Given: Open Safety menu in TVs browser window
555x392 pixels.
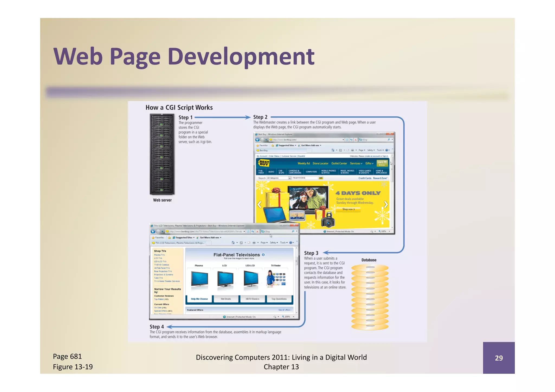Looking at the screenshot, I should (x=274, y=243).
